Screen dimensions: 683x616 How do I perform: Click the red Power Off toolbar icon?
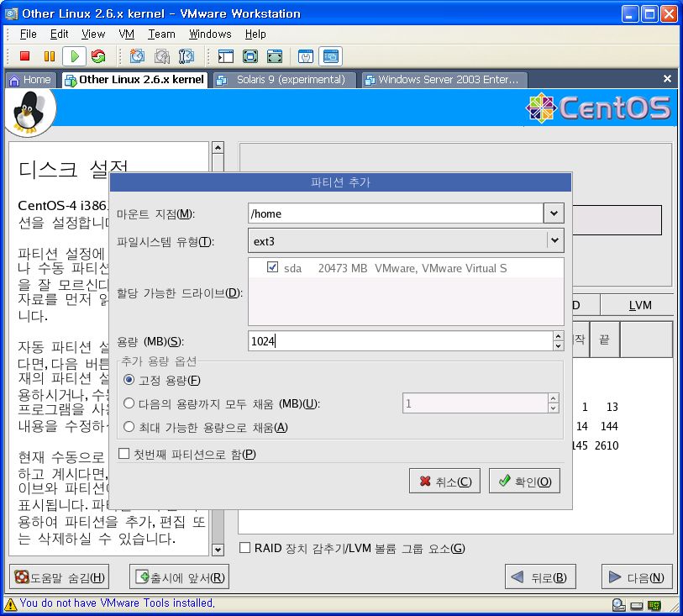tap(24, 56)
